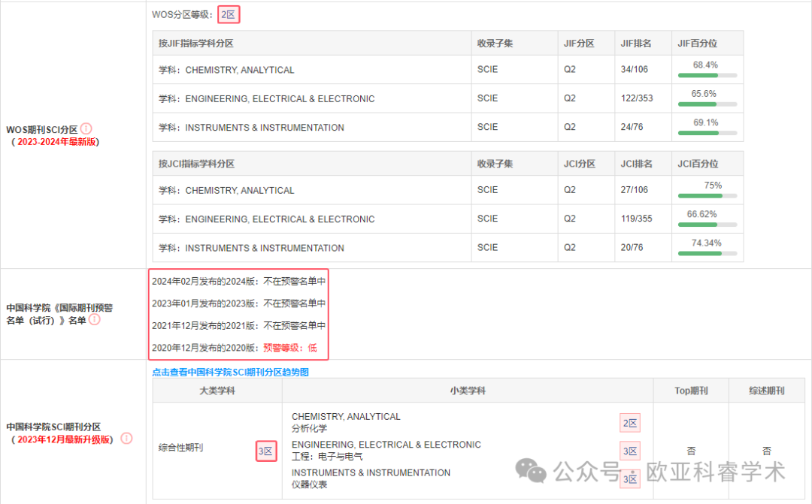Select 2023年01月发布的2023版 warning entry
Screen dimensions: 812x504
coord(239,303)
